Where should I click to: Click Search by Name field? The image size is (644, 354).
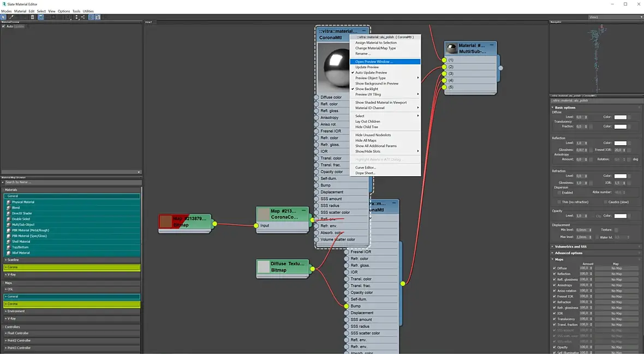click(72, 182)
